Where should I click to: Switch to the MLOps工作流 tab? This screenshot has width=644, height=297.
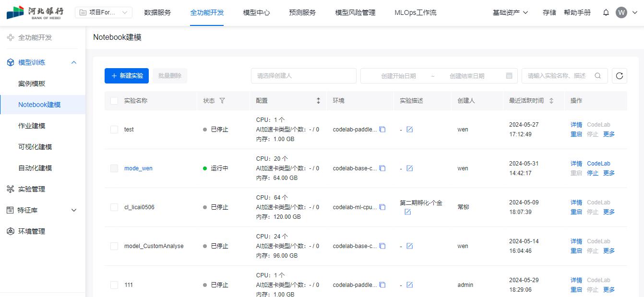pyautogui.click(x=416, y=12)
